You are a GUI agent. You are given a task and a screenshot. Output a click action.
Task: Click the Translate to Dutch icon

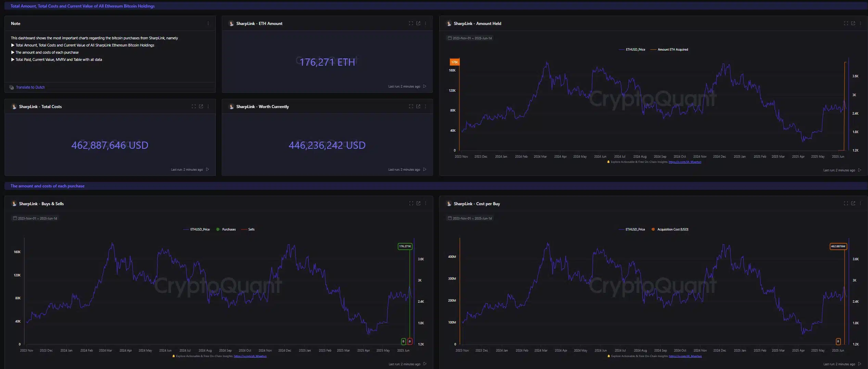point(11,87)
